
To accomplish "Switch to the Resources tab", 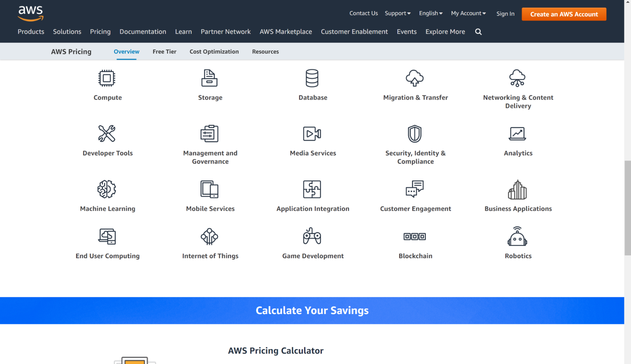I will pos(265,52).
